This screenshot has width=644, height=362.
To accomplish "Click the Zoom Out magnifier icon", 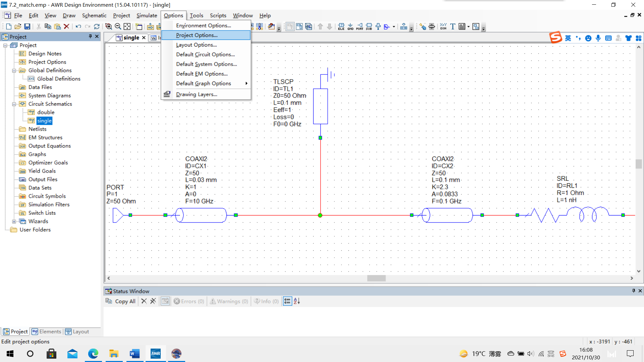I will (118, 26).
